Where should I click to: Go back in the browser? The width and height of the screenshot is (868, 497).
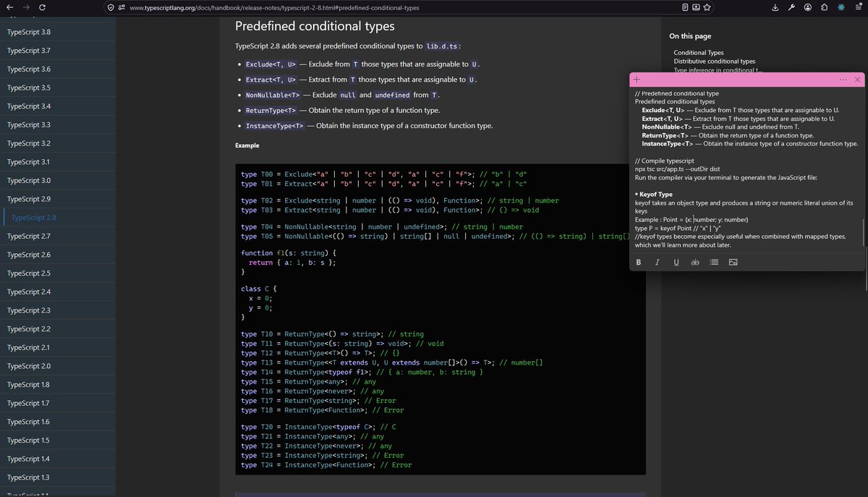pos(9,7)
